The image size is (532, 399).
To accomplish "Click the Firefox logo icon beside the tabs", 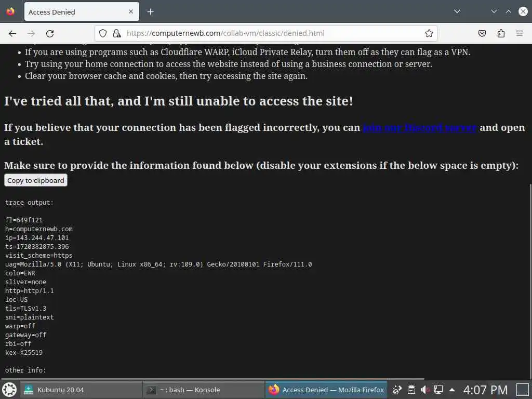I will (10, 11).
